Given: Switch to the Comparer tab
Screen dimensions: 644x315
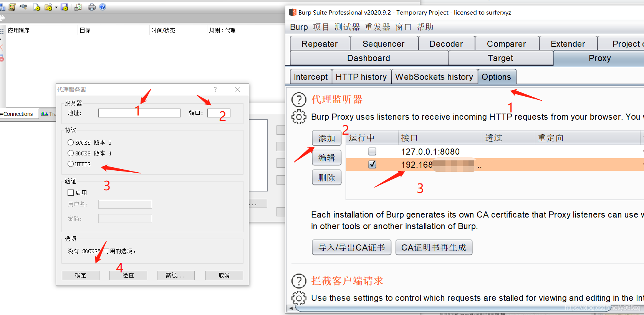Looking at the screenshot, I should point(507,44).
